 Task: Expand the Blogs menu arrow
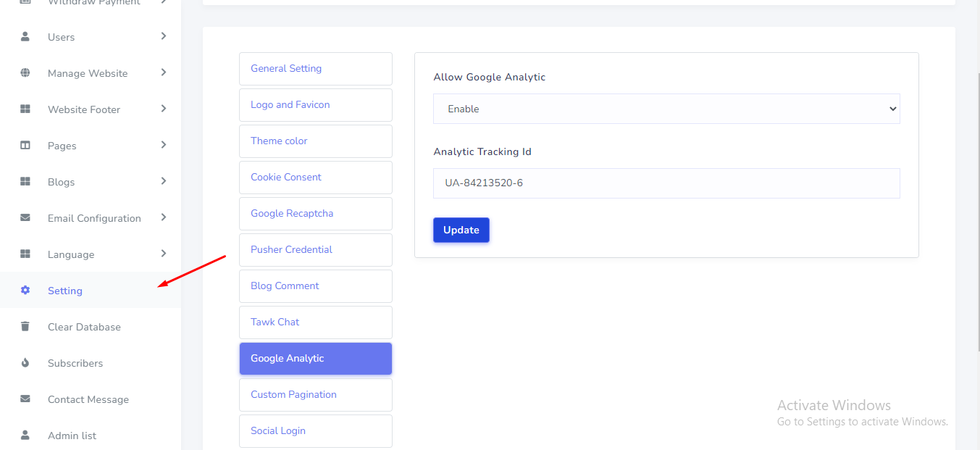pyautogui.click(x=164, y=181)
